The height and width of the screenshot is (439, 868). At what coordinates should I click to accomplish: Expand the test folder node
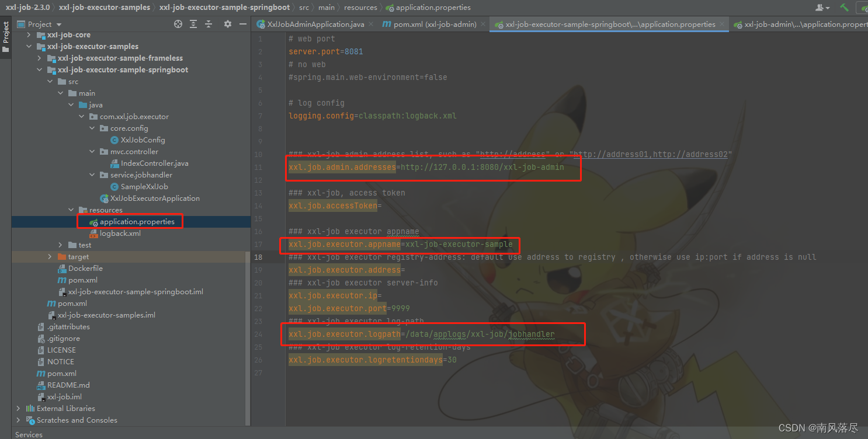[61, 245]
